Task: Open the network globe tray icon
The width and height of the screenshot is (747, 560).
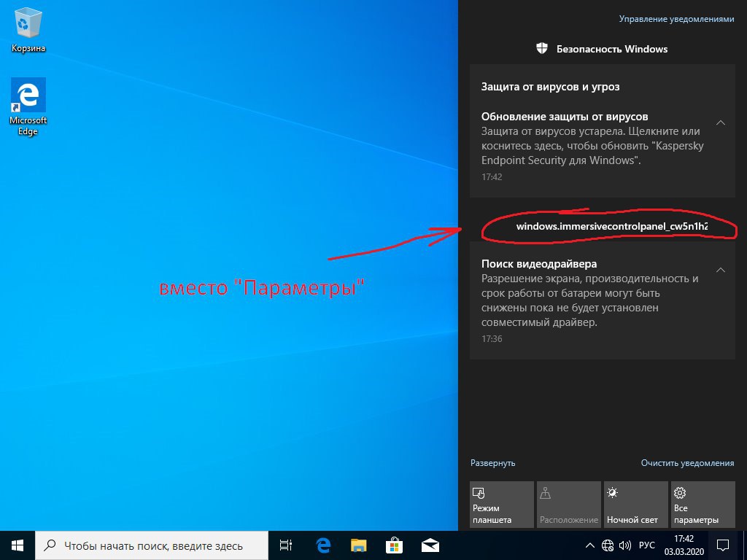Action: 608,545
